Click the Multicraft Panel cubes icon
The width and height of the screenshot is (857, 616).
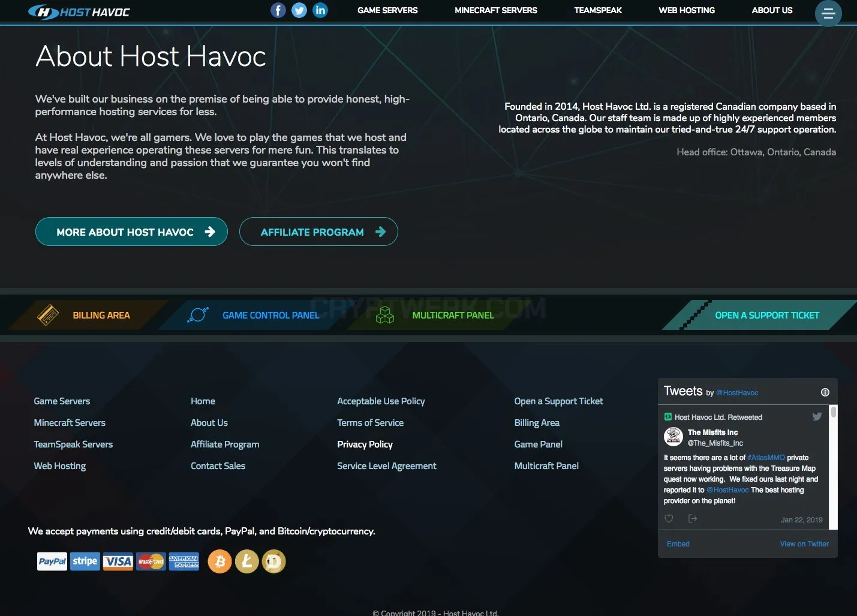pos(385,315)
